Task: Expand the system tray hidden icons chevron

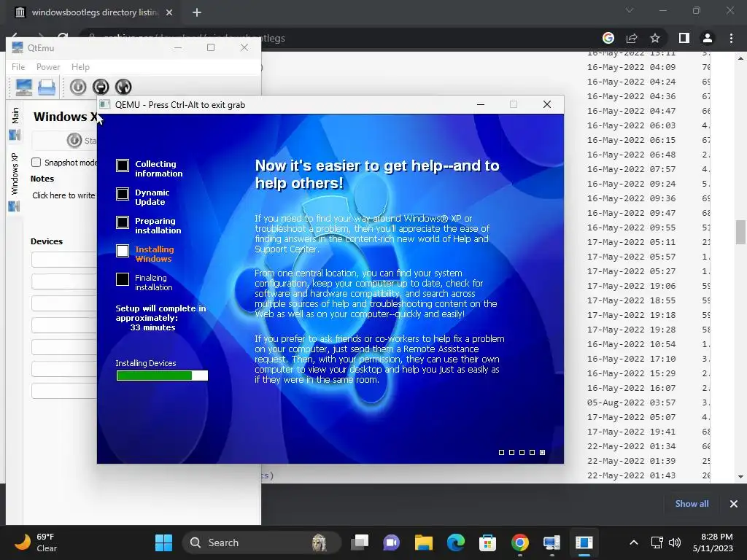Action: (634, 542)
